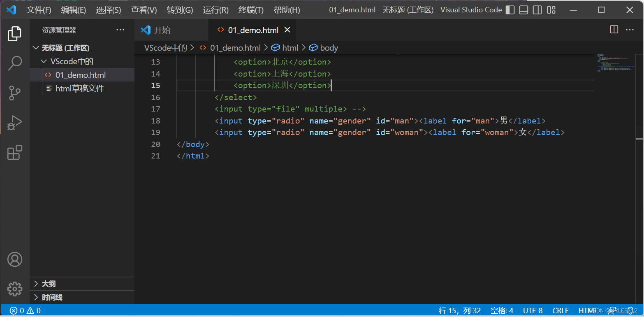Click cursor position 行 15, 列 32
The width and height of the screenshot is (644, 317).
click(x=460, y=310)
